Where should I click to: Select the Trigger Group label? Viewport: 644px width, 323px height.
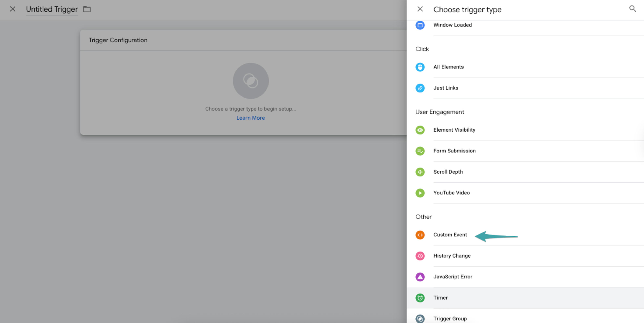[x=450, y=319]
